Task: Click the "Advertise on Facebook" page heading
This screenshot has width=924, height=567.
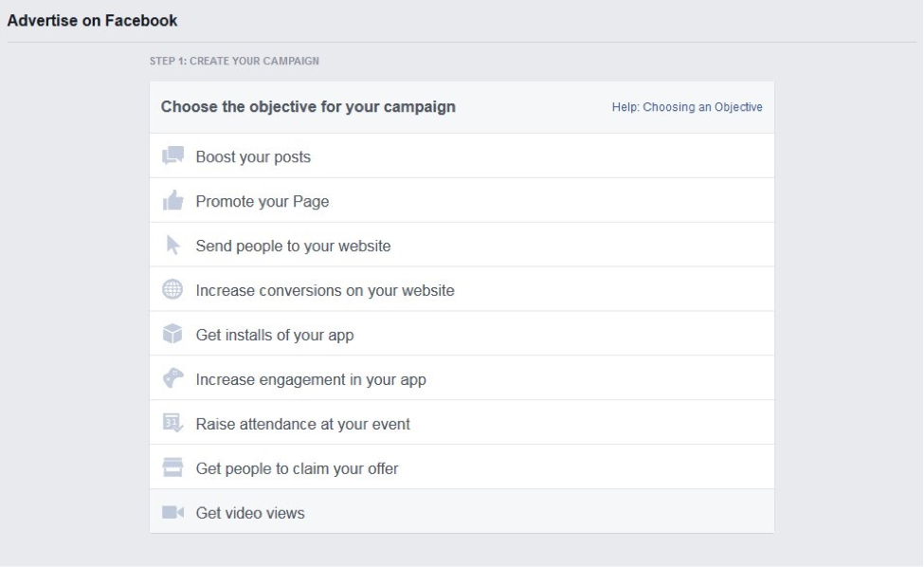Action: (x=92, y=20)
